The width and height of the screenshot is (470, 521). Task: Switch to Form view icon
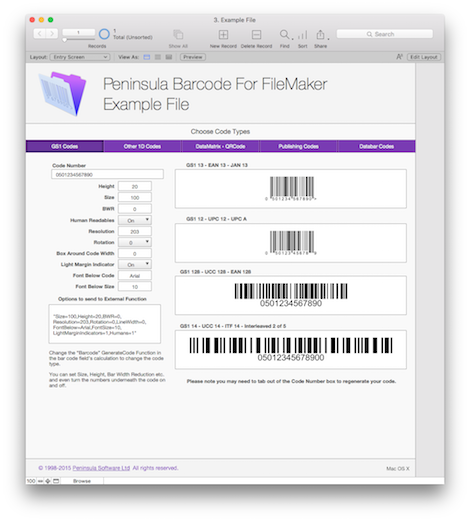click(x=147, y=57)
